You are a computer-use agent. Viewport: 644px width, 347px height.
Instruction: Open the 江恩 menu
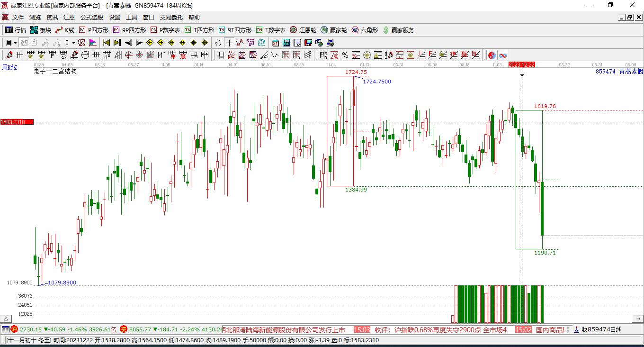(x=69, y=18)
